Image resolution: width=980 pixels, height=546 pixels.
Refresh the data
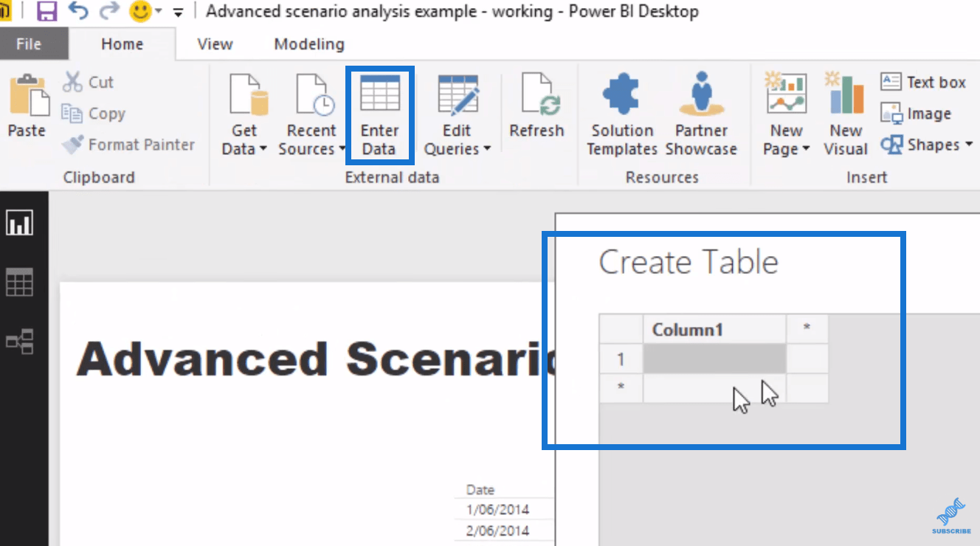coord(536,106)
